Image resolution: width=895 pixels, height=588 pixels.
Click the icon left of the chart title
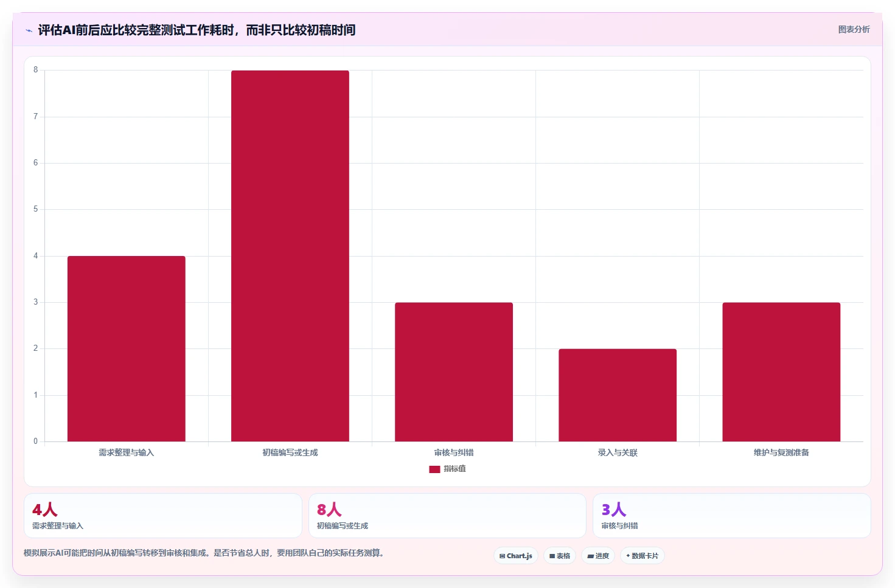pyautogui.click(x=29, y=30)
